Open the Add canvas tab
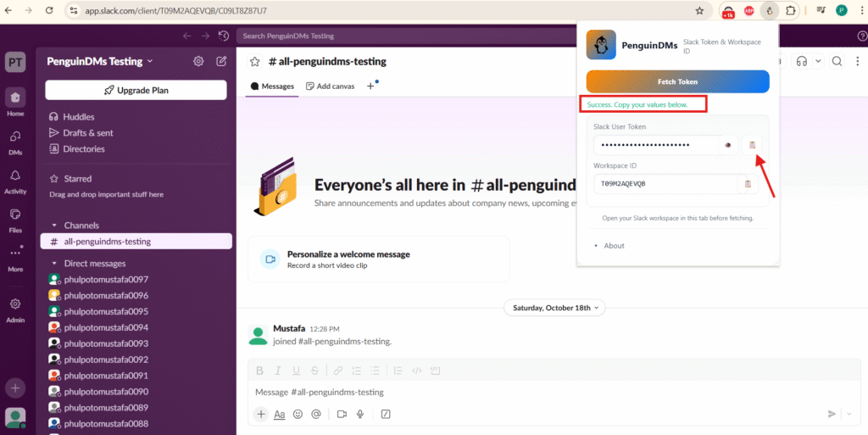Image resolution: width=868 pixels, height=435 pixels. [330, 86]
